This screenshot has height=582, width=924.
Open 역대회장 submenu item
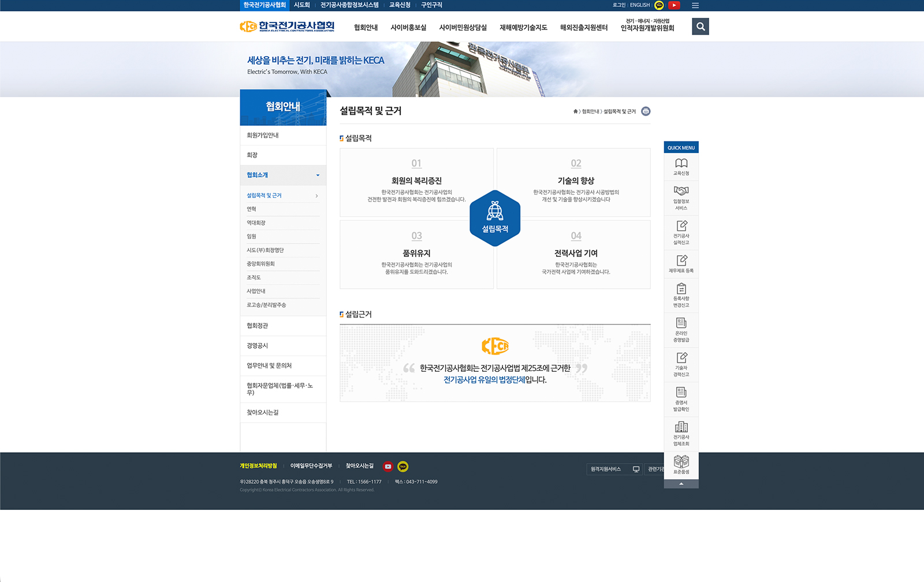[283, 223]
